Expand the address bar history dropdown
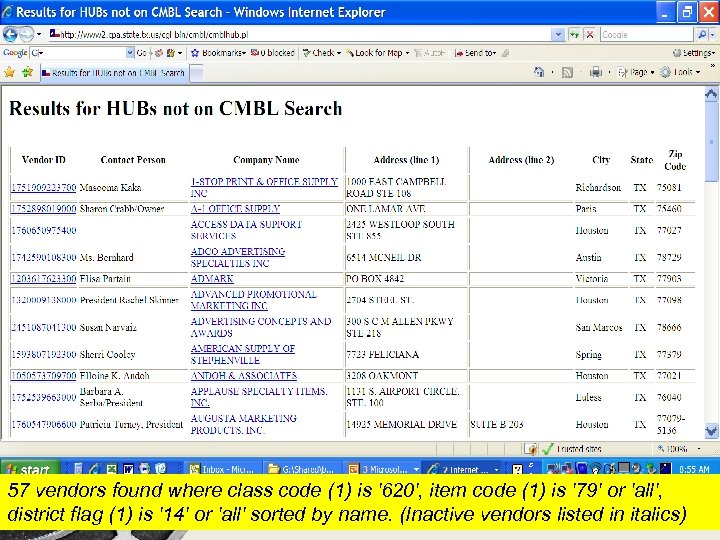This screenshot has height=540, width=720. coord(558,34)
